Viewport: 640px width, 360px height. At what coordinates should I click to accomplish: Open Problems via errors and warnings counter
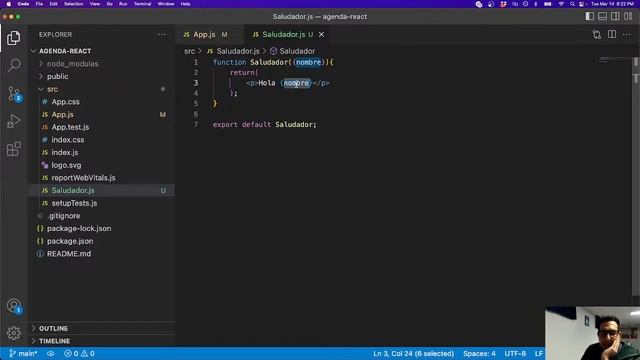point(80,353)
